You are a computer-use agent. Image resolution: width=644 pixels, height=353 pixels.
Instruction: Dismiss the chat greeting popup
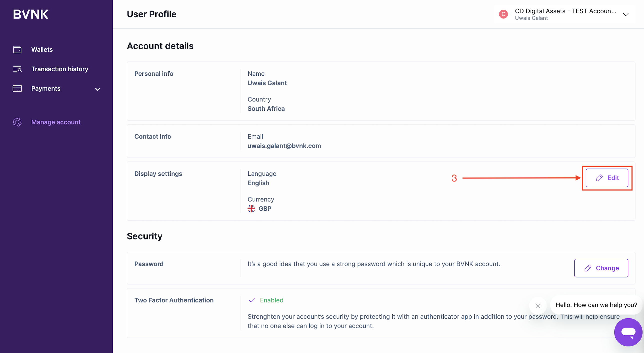pos(538,305)
